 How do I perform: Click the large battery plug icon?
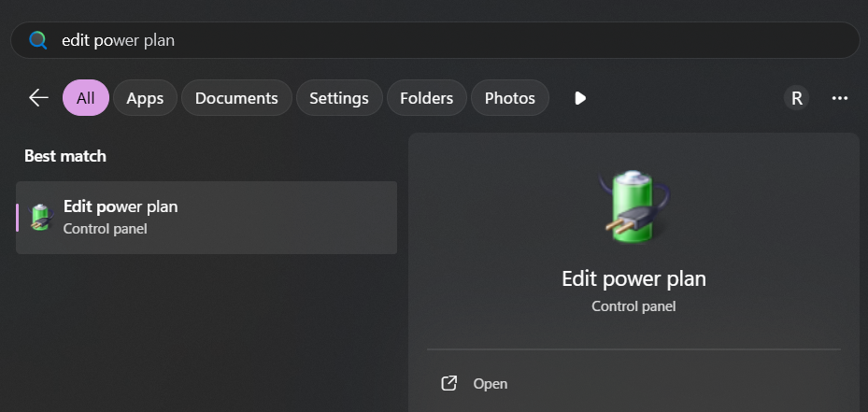(x=633, y=207)
